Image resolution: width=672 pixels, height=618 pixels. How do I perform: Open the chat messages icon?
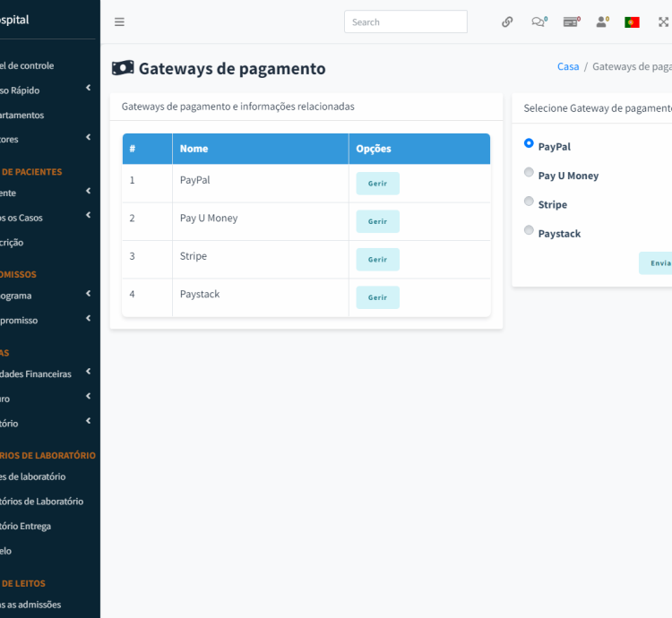click(x=538, y=22)
